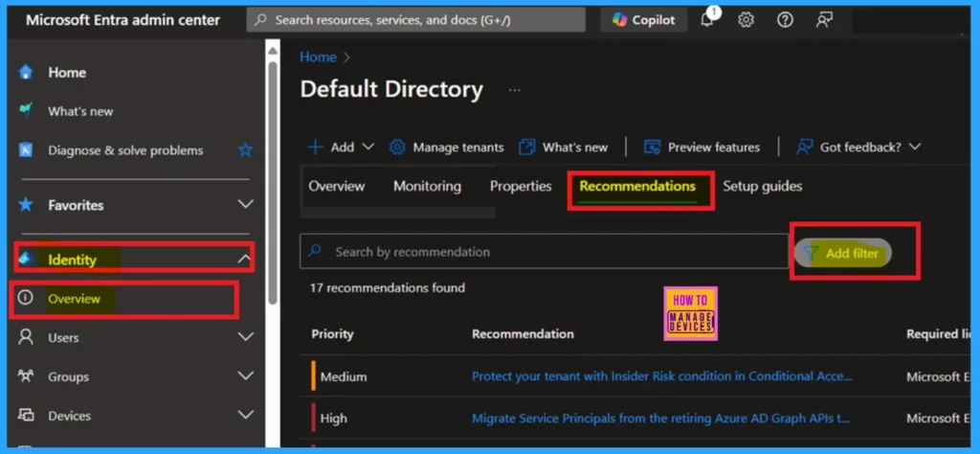Open the Add dropdown chevron

[368, 147]
